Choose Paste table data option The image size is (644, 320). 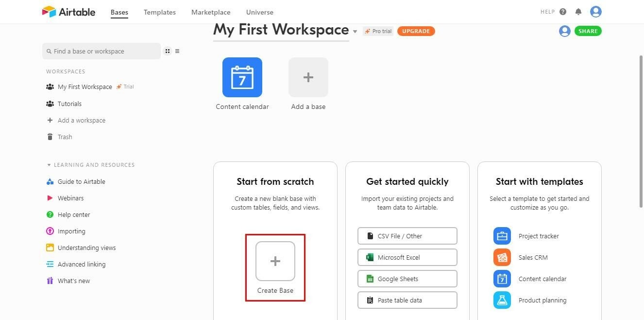(407, 300)
